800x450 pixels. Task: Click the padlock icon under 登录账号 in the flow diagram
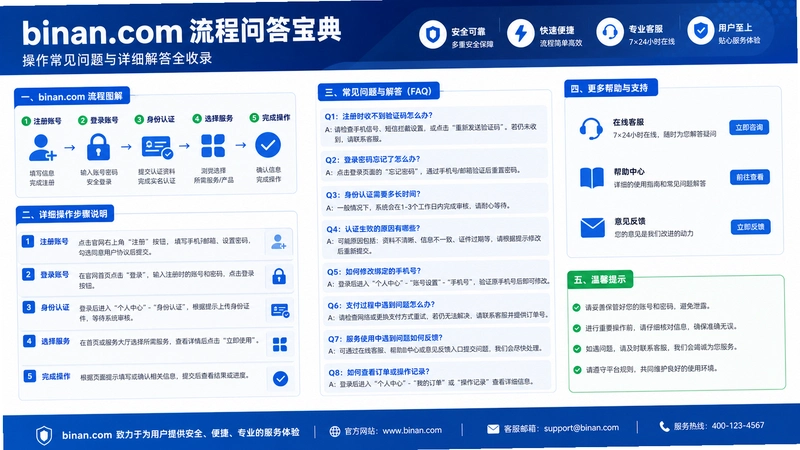point(98,147)
